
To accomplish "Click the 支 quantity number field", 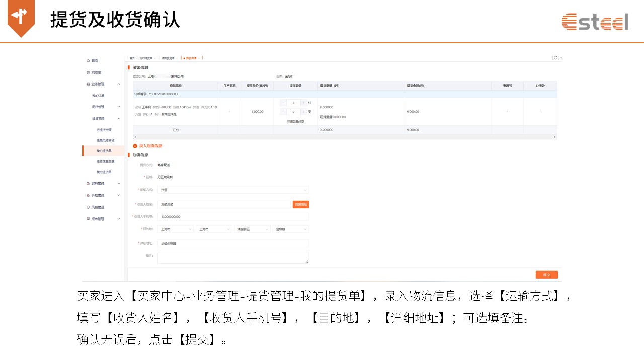I will (293, 112).
